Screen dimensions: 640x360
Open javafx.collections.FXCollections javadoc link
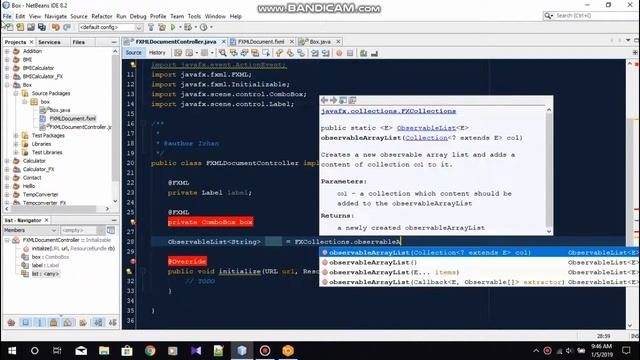tap(388, 111)
